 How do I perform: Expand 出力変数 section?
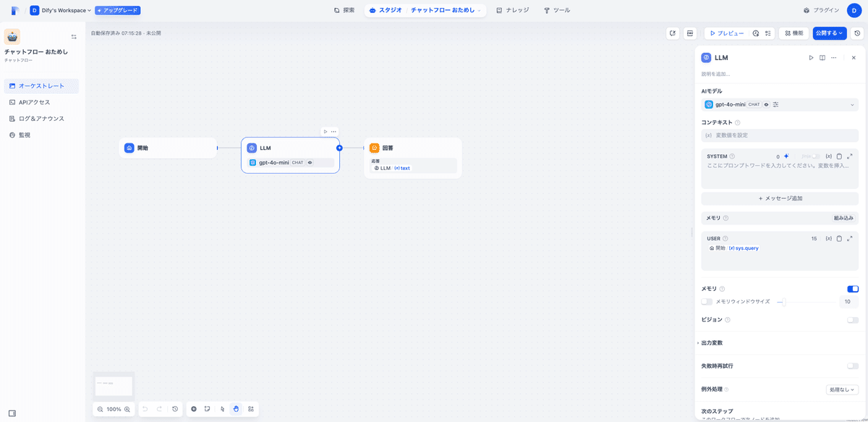[712, 343]
